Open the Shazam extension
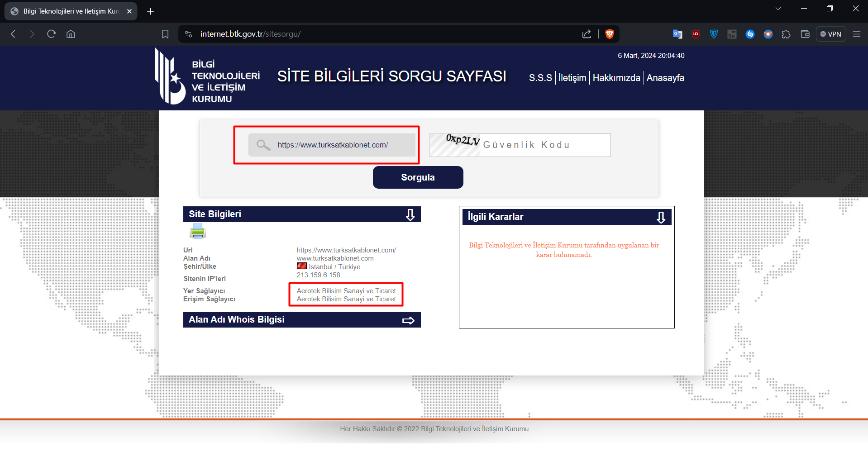This screenshot has height=466, width=868. tap(750, 34)
